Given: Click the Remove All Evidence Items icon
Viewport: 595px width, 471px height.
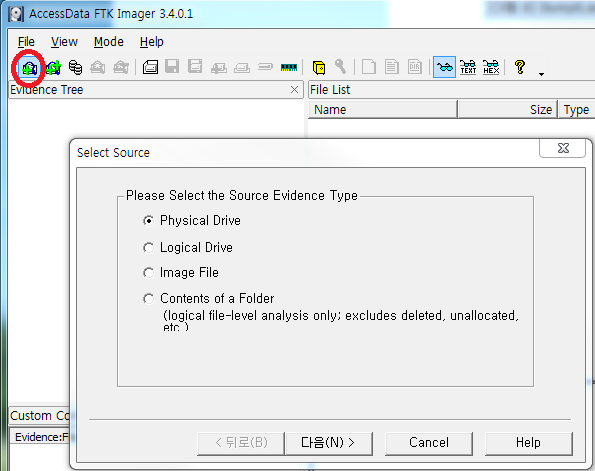Looking at the screenshot, I should pyautogui.click(x=121, y=68).
